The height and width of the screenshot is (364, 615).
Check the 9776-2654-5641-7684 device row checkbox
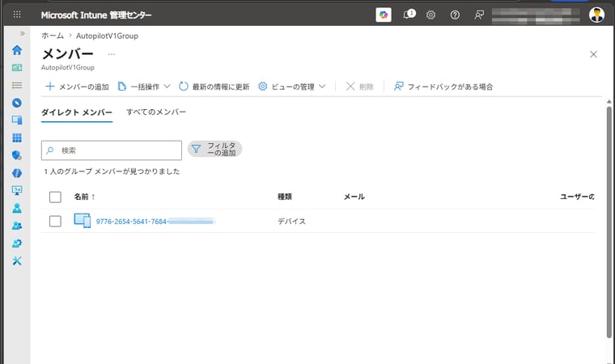click(55, 221)
